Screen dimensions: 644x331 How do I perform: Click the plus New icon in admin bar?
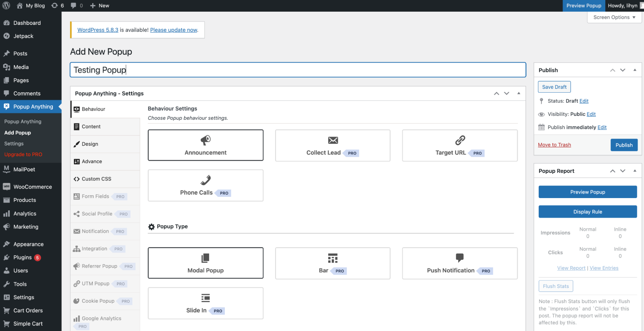click(x=100, y=5)
